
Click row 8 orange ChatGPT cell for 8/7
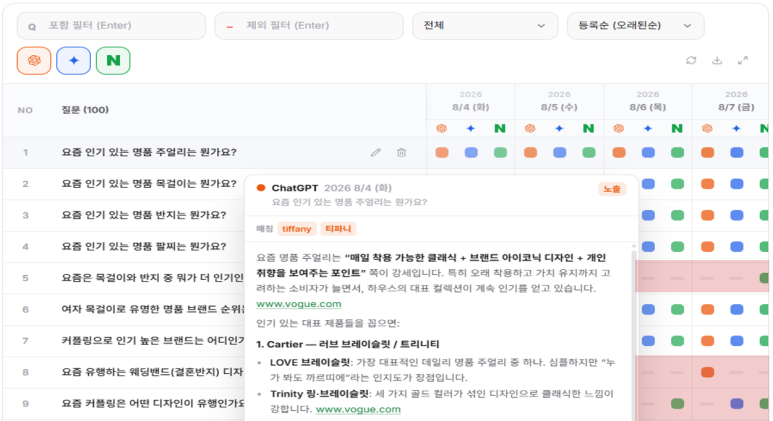coord(707,372)
